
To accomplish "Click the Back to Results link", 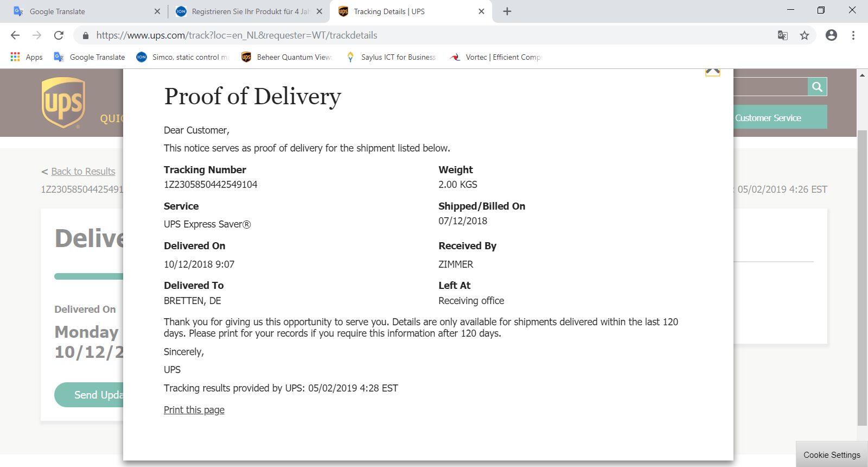I will [83, 172].
